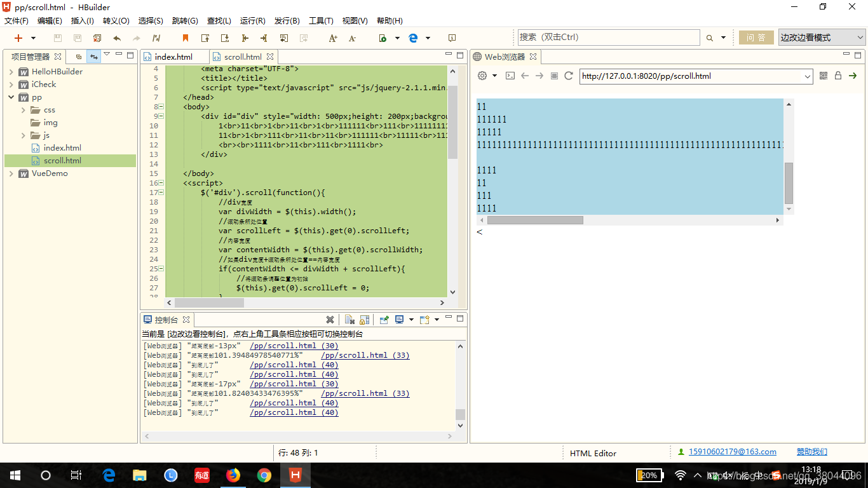Open the 文件(F) menu
This screenshot has height=488, width=868.
pos(17,21)
